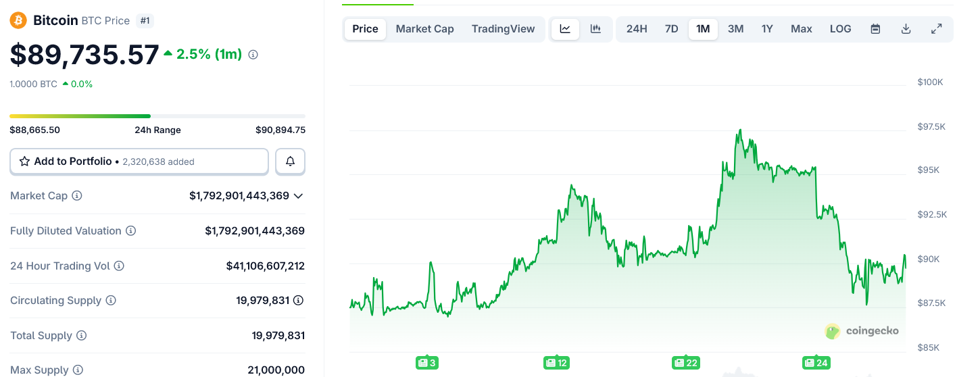Screen dimensions: 980x377
Task: Click the bell price alert icon
Action: (x=291, y=161)
